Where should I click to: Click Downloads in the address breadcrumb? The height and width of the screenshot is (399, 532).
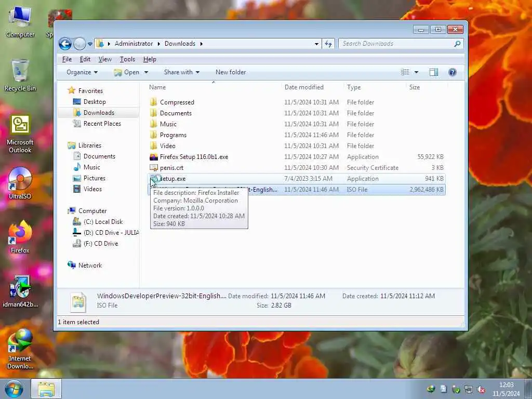tap(180, 44)
